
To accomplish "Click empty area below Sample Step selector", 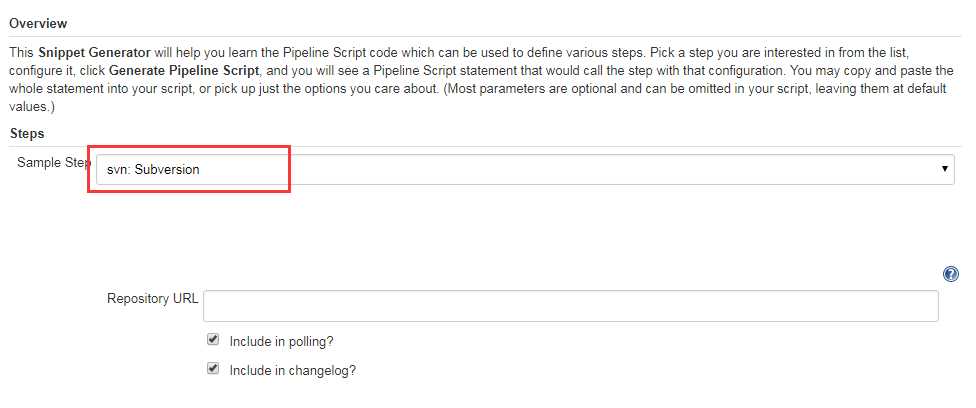I will [x=525, y=224].
